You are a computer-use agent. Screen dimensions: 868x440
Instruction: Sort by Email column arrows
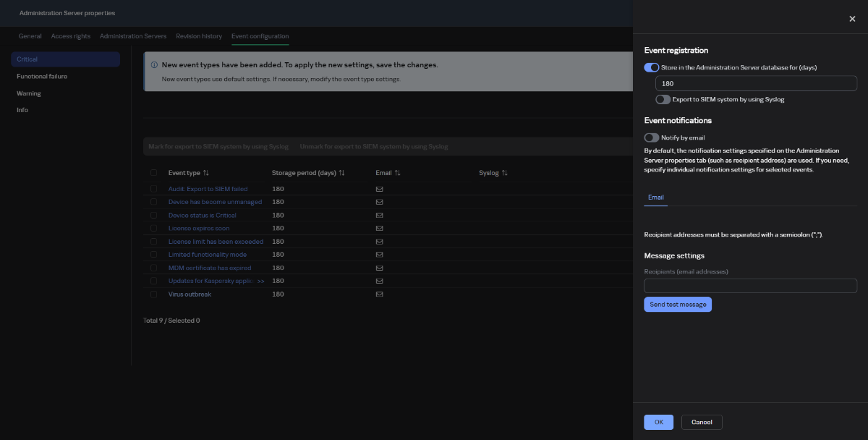[x=397, y=173]
